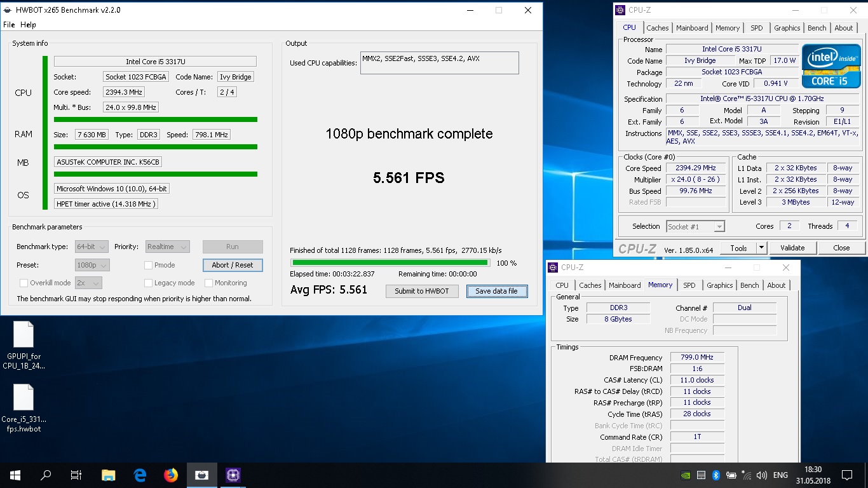Open Wi-Fi network tray icon
Screen dimensions: 868x488
click(x=747, y=475)
